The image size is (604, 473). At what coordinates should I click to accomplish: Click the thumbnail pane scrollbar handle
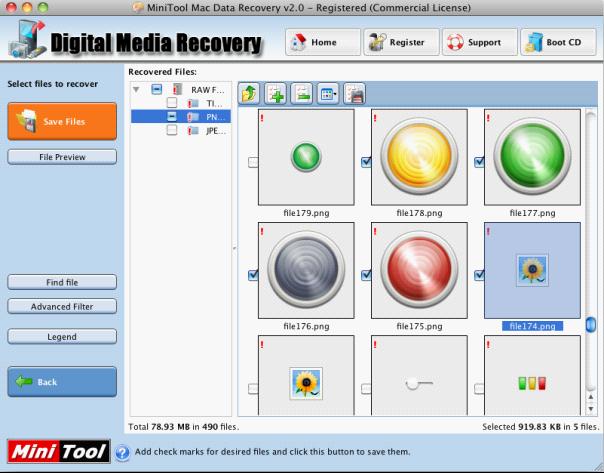(591, 325)
